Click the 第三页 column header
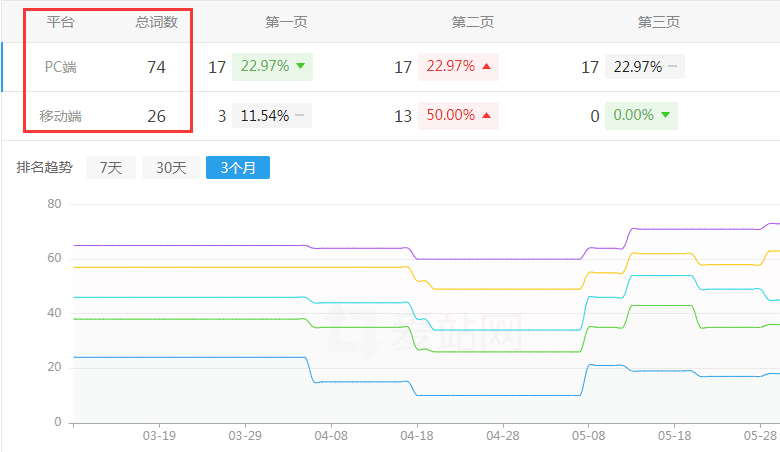 coord(659,21)
